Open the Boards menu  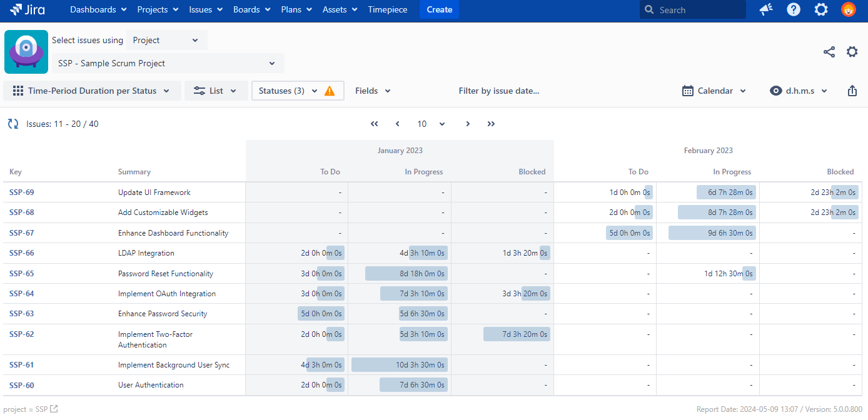point(251,9)
